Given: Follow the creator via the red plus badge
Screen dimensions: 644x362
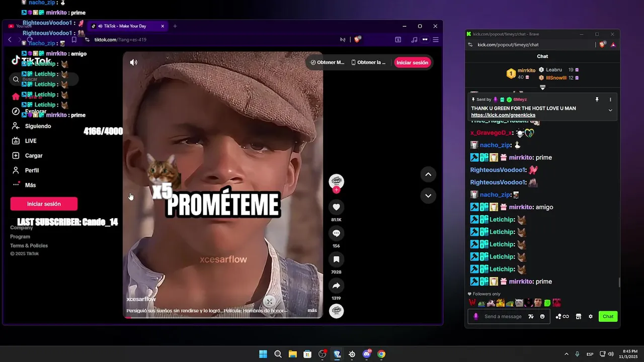Looking at the screenshot, I should 336,190.
